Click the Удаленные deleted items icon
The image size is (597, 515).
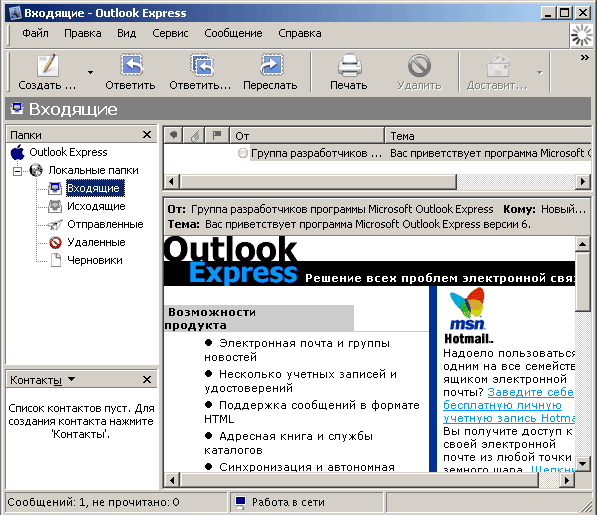56,242
